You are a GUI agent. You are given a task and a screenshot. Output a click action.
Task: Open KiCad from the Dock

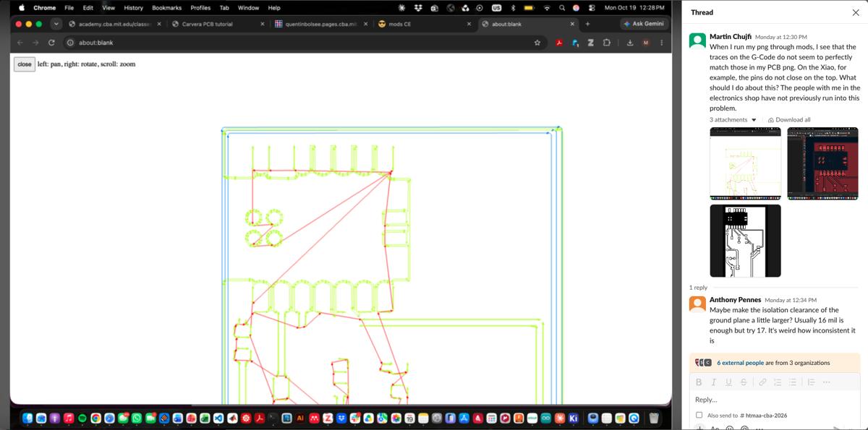(x=574, y=418)
